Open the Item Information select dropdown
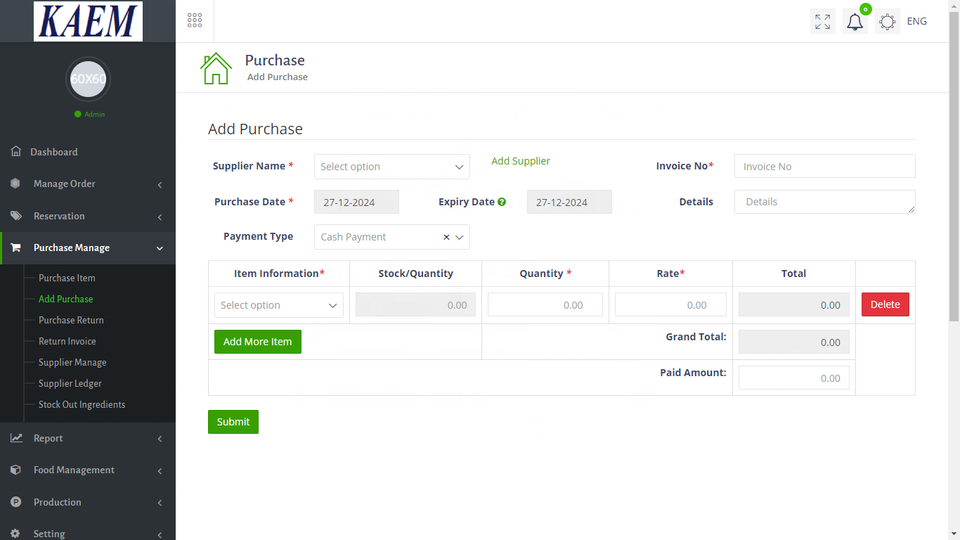The image size is (960, 540). click(279, 305)
